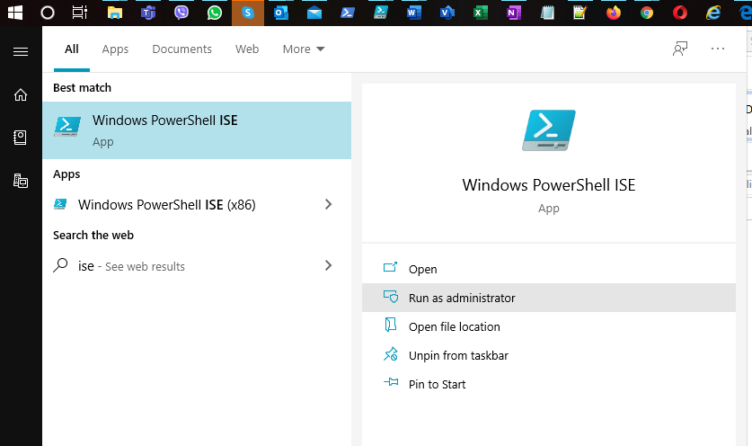Select Pin to Start
The width and height of the screenshot is (752, 446).
pos(549,384)
